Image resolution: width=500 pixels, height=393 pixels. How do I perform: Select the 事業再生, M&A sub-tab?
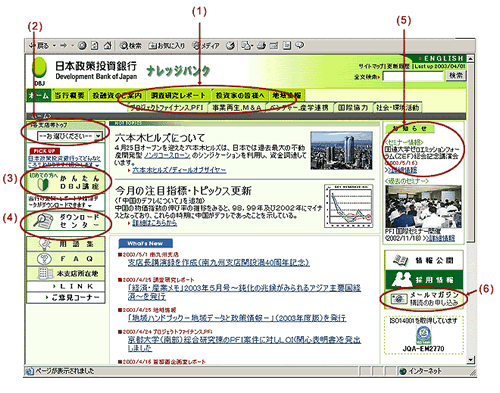236,107
